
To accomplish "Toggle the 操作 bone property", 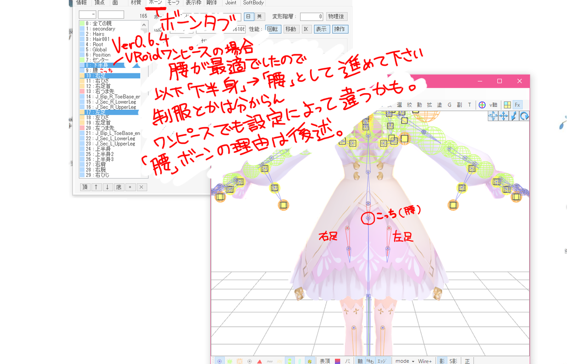I will tap(340, 29).
